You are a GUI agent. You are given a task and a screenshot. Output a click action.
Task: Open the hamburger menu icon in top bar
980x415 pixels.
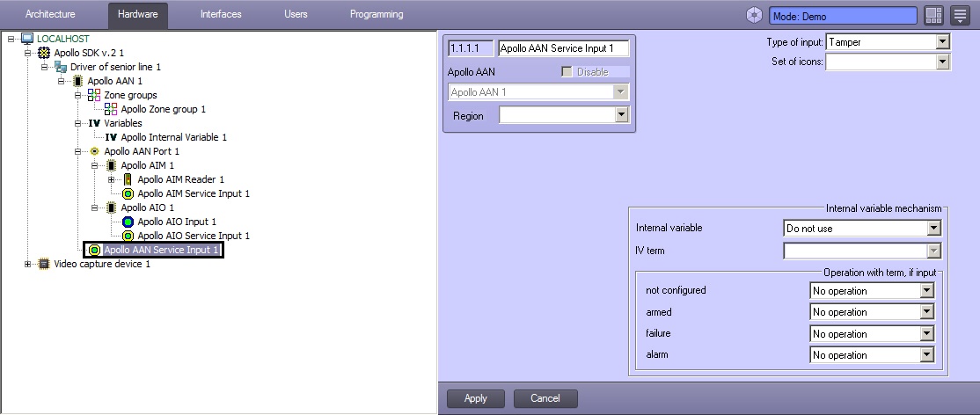(960, 15)
